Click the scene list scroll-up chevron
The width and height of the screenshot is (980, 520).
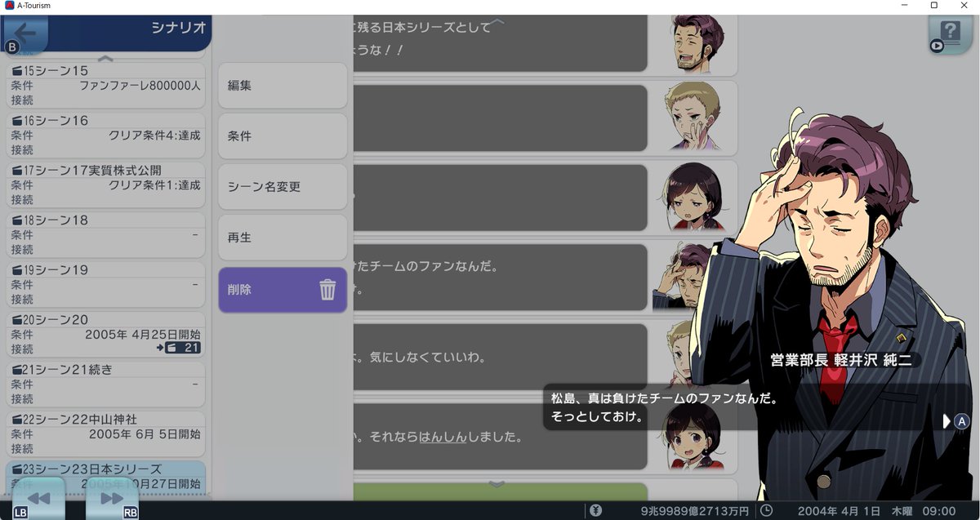(x=105, y=59)
